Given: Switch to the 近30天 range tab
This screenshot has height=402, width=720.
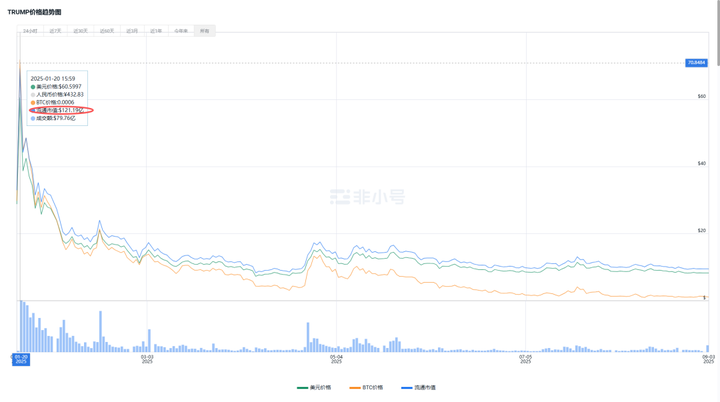Looking at the screenshot, I should pos(80,31).
